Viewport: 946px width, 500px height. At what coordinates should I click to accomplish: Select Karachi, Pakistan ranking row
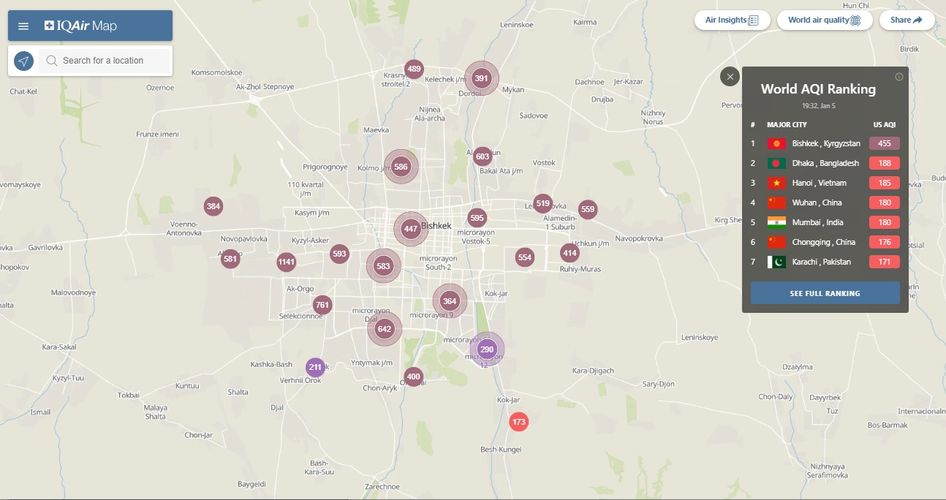(825, 262)
